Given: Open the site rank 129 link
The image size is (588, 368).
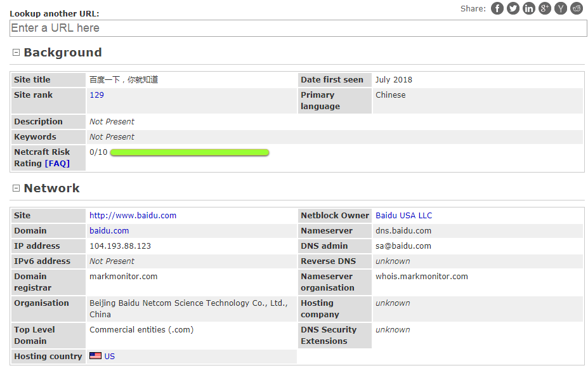Looking at the screenshot, I should coord(96,95).
